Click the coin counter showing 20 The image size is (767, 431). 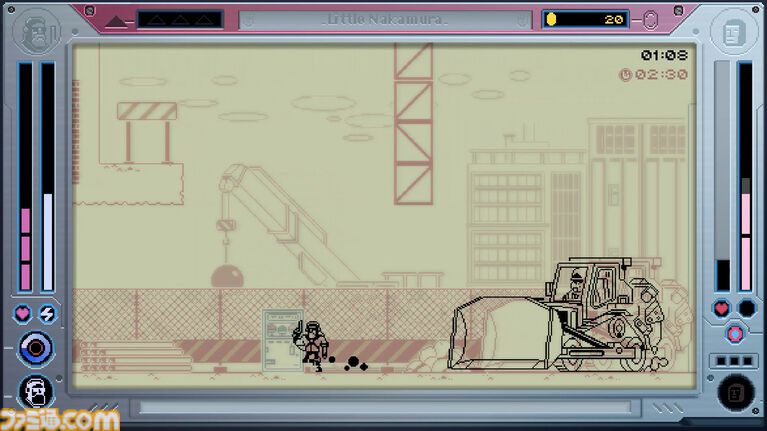coord(586,20)
